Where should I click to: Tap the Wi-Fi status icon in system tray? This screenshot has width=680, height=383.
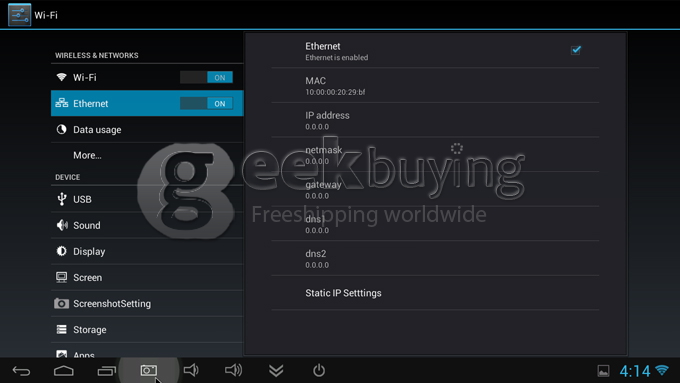click(662, 370)
